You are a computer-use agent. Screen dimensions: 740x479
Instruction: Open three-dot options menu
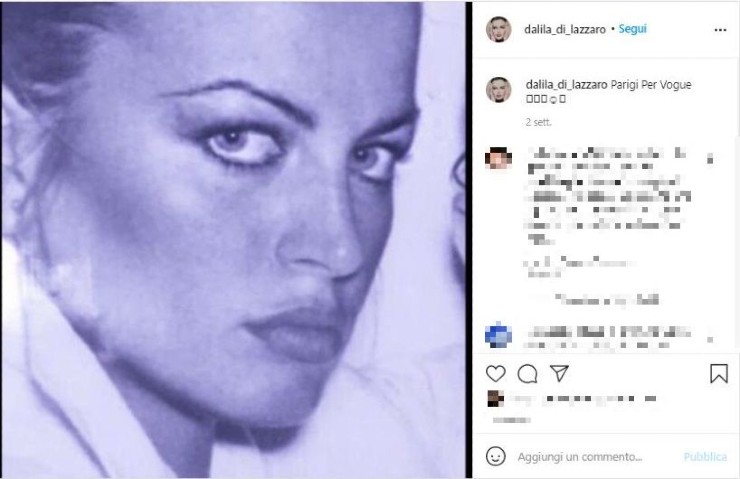[720, 30]
